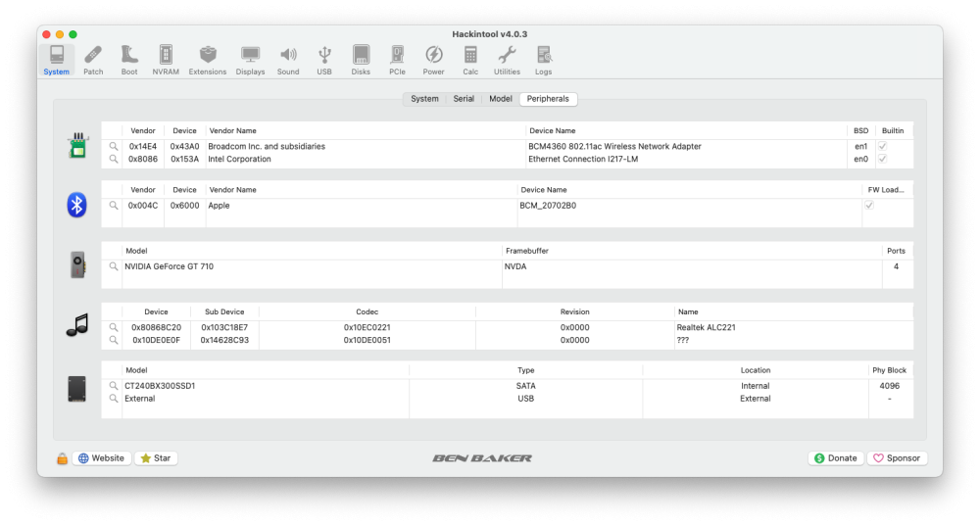Click the blue Bluetooth icon

(76, 205)
